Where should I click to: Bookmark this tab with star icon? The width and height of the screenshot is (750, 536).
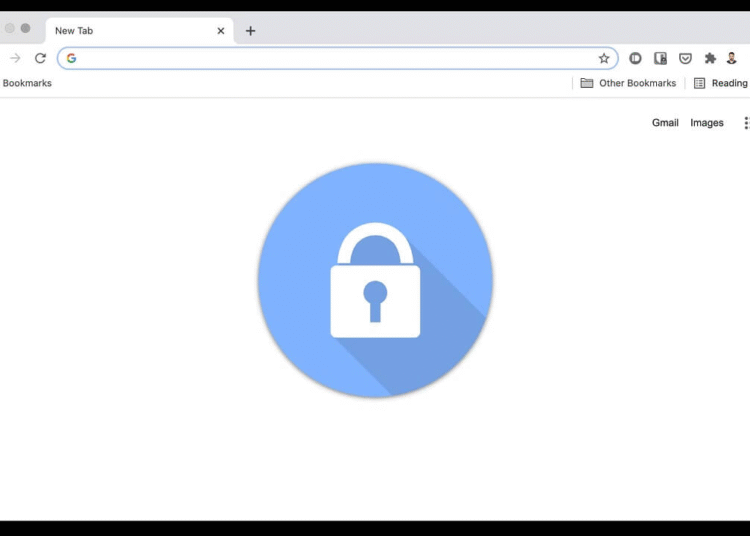[604, 58]
